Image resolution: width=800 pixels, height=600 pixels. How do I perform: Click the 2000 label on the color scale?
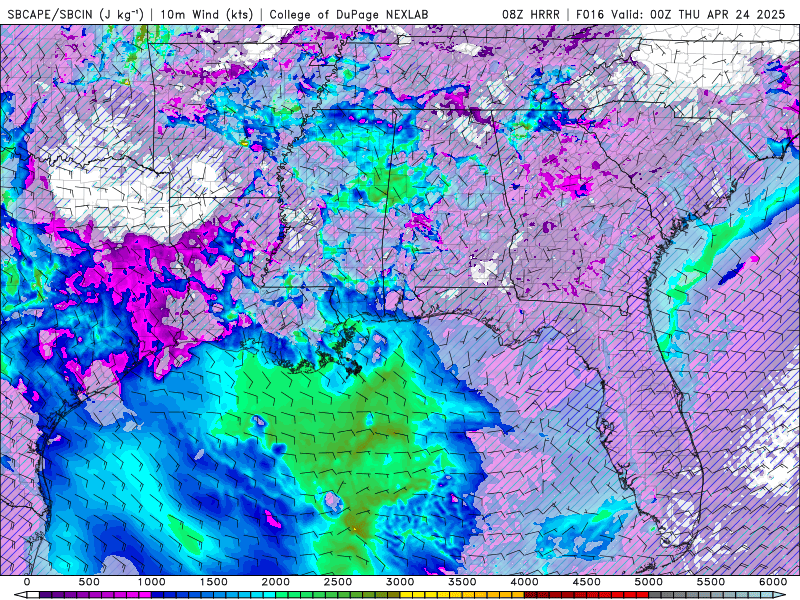pyautogui.click(x=276, y=582)
